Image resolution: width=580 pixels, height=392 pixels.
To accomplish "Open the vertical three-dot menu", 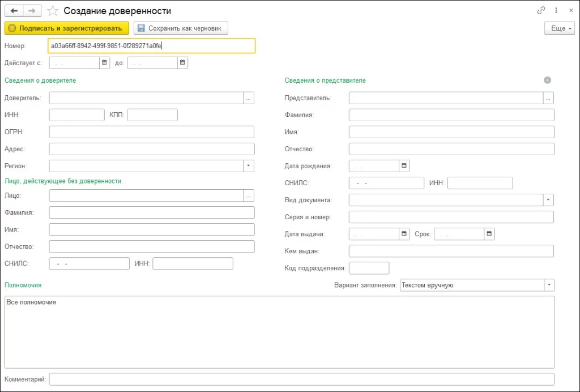I will tap(556, 11).
